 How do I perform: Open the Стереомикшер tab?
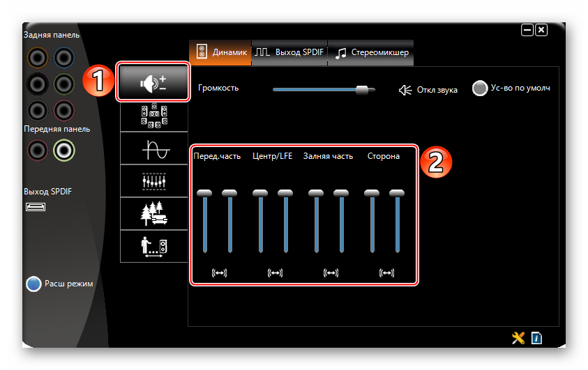click(372, 52)
